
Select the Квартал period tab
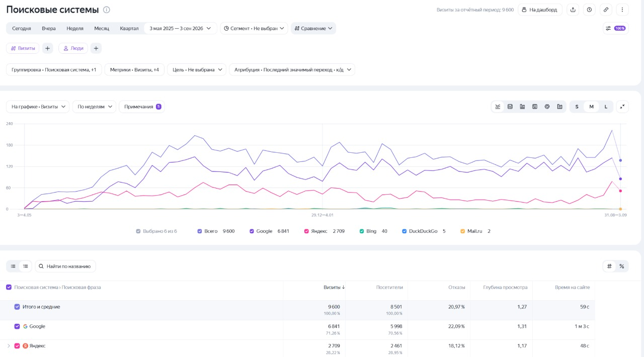129,28
